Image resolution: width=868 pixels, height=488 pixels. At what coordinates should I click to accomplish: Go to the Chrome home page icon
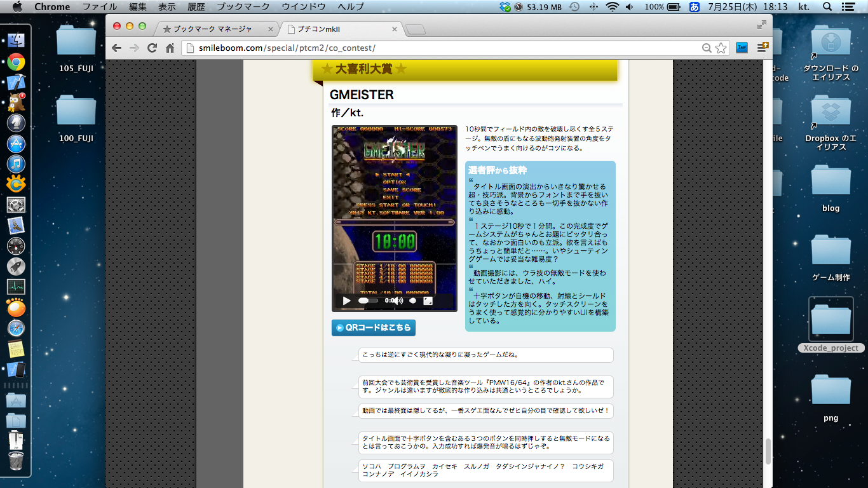tap(170, 48)
